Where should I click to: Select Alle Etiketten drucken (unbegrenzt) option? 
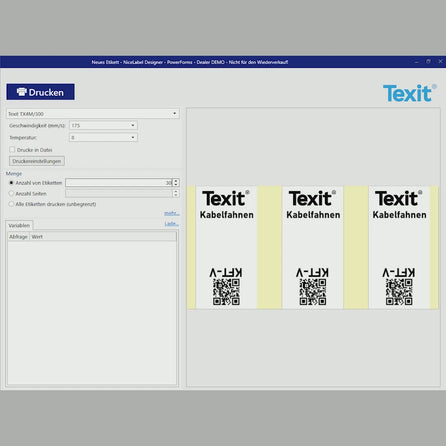(11, 204)
